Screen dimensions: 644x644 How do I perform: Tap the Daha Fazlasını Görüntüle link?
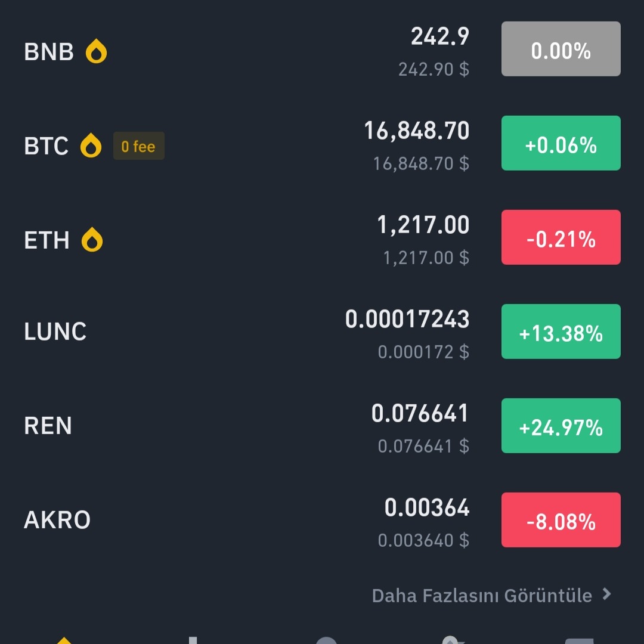click(x=482, y=595)
